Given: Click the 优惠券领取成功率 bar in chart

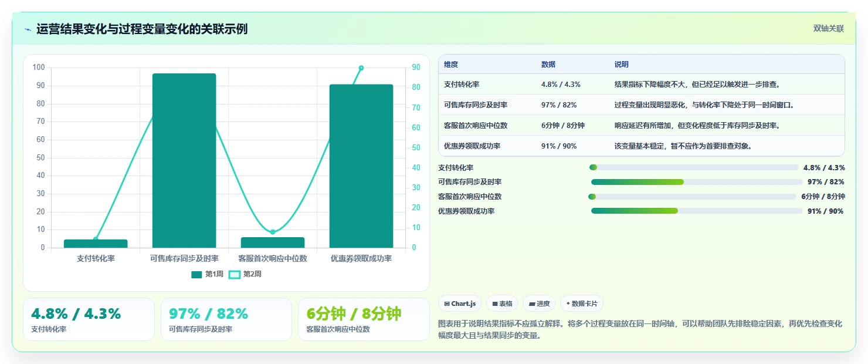Looking at the screenshot, I should [x=361, y=166].
